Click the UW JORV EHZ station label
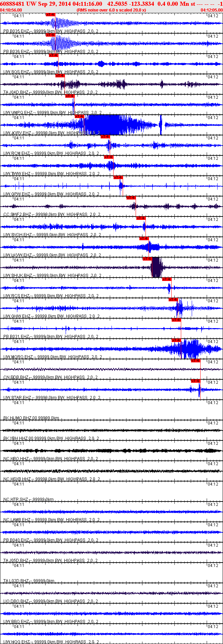223x644 pixels. [x=52, y=133]
